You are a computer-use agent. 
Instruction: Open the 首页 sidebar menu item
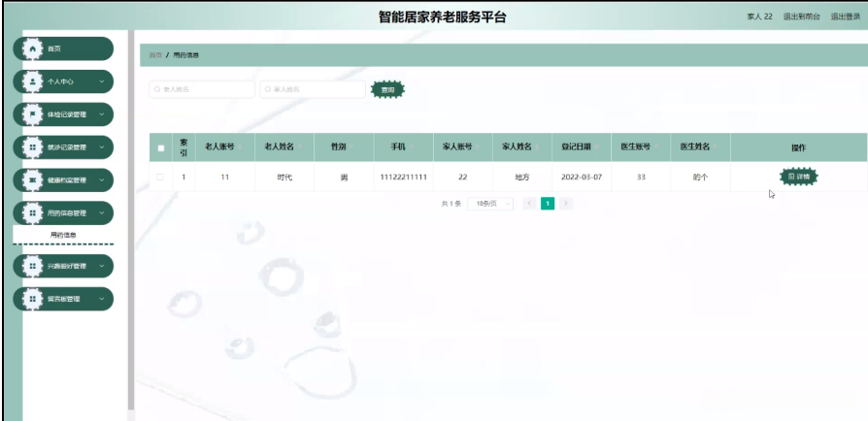tap(63, 49)
